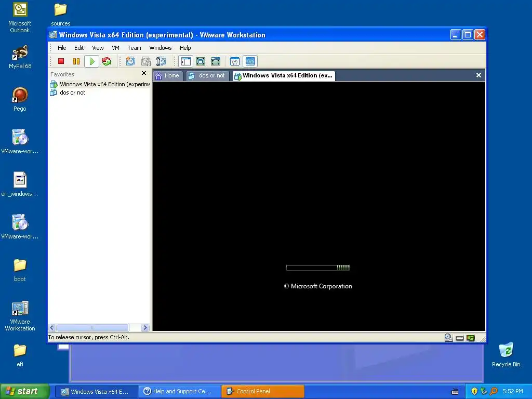
Task: Switch to the dos or not tab
Action: click(x=208, y=76)
